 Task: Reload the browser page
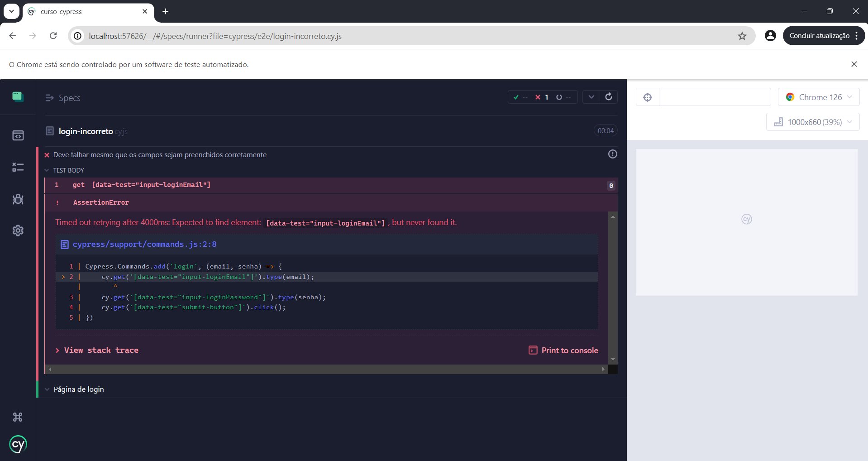(x=53, y=36)
